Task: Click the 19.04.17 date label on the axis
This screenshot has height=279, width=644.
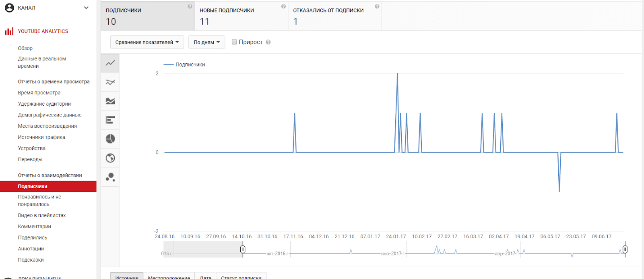Action: [x=524, y=237]
